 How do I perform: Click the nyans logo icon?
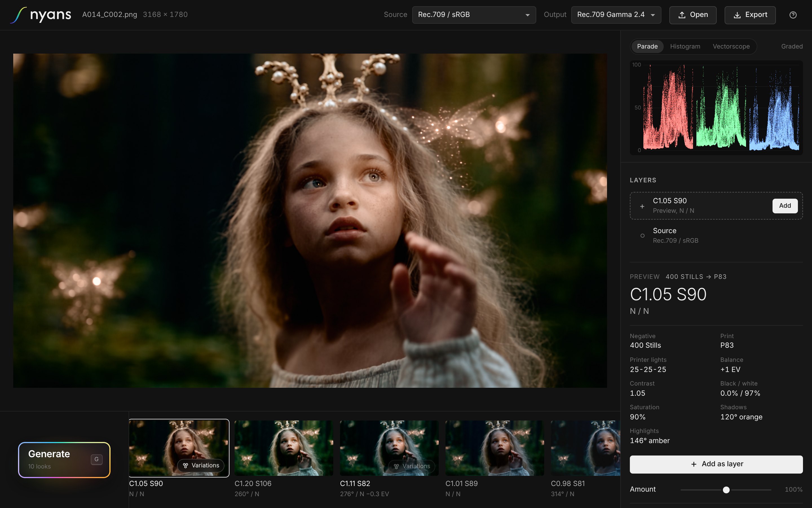[x=18, y=15]
